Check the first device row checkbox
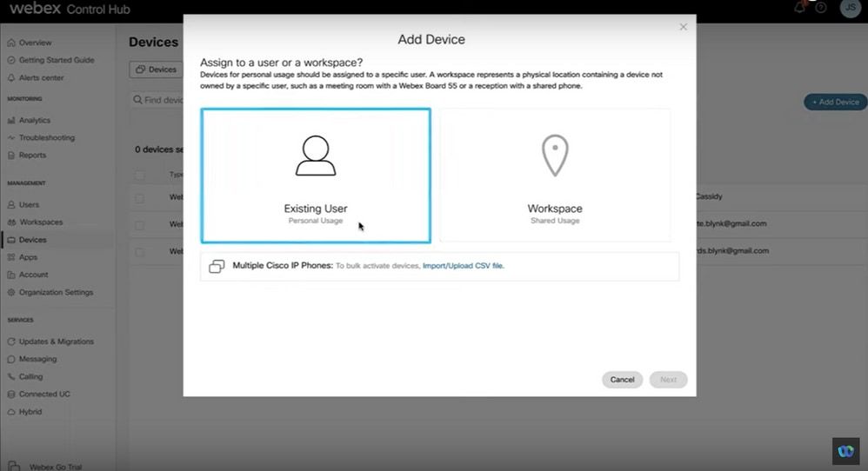 [140, 198]
